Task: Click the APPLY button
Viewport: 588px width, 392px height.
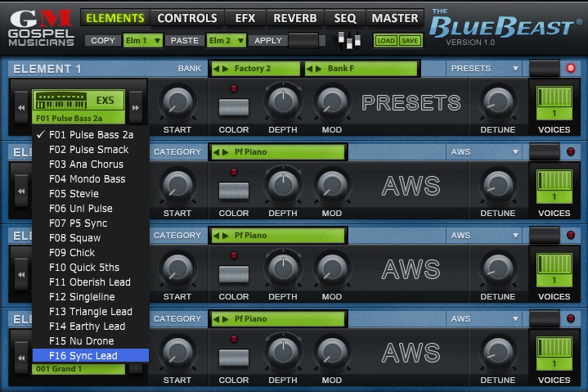Action: coord(267,41)
